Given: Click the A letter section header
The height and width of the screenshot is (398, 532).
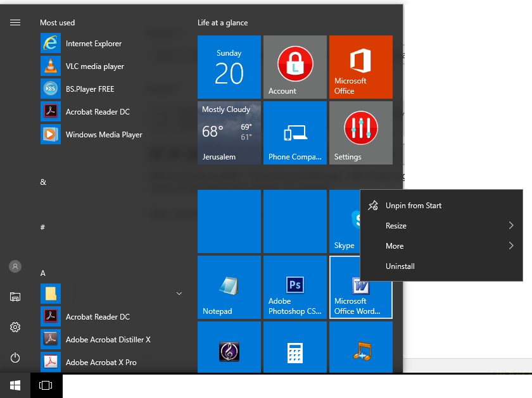Looking at the screenshot, I should click(43, 273).
